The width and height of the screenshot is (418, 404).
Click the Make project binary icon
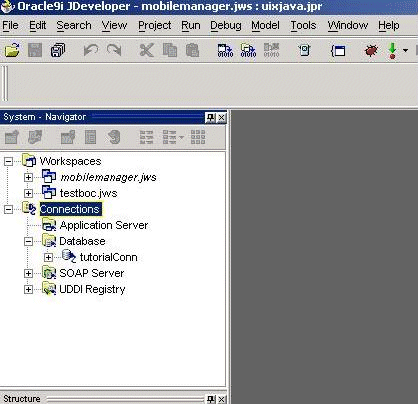pyautogui.click(x=225, y=51)
